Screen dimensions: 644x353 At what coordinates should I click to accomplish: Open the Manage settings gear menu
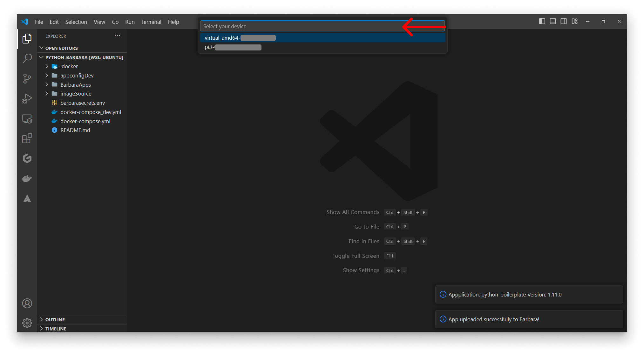[x=27, y=323]
